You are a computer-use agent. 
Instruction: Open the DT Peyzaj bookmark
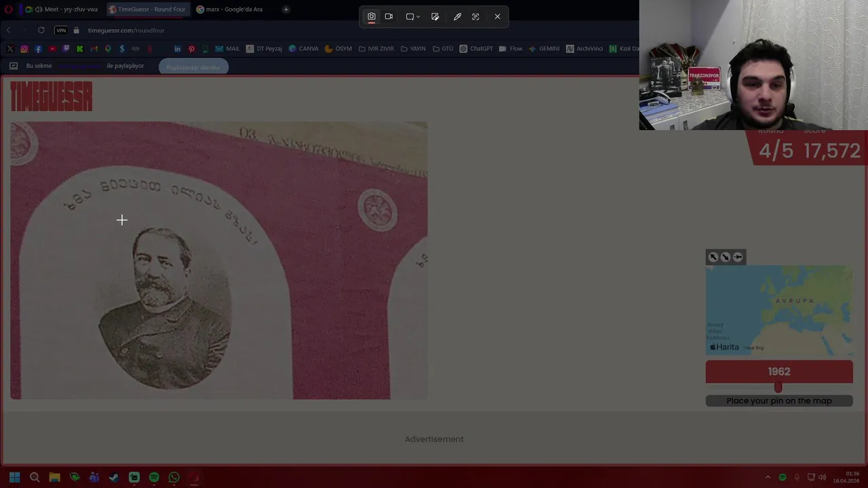[x=264, y=49]
